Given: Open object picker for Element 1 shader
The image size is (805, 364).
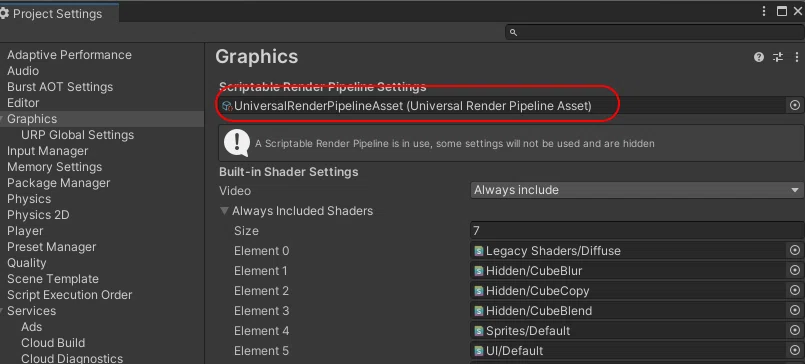Looking at the screenshot, I should pyautogui.click(x=795, y=271).
